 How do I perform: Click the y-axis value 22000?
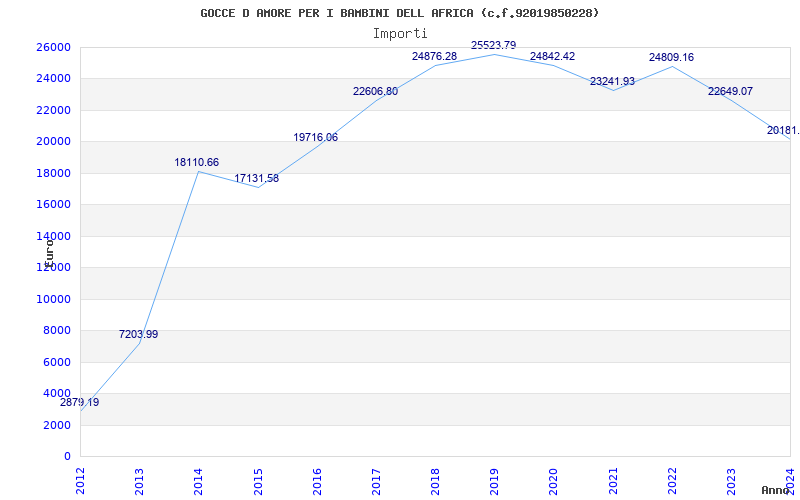[53, 110]
